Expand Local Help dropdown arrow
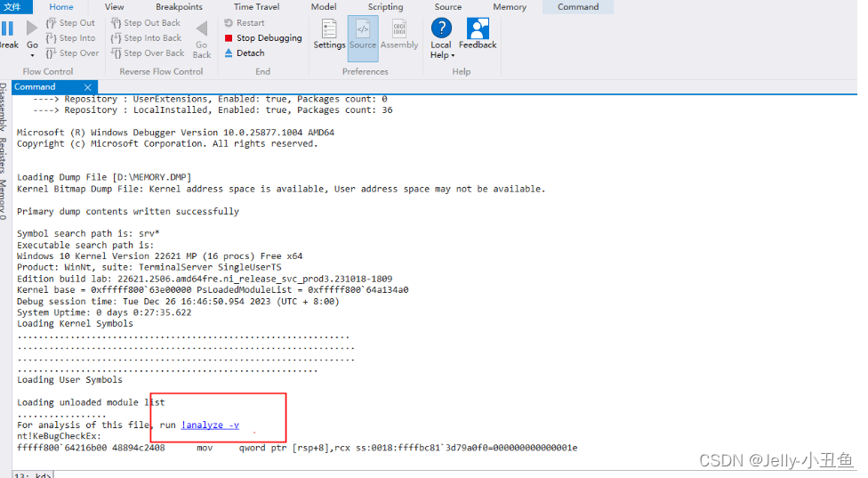868x478 pixels. click(453, 55)
